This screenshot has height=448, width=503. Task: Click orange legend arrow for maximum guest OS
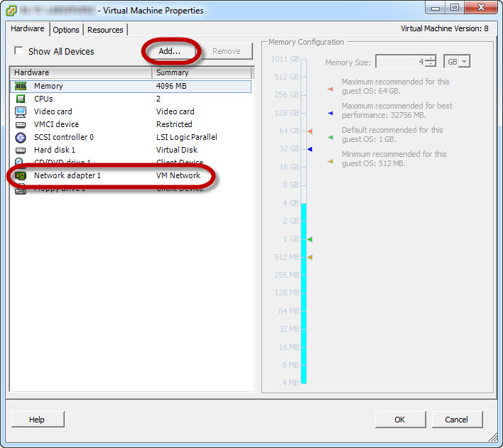pos(330,89)
